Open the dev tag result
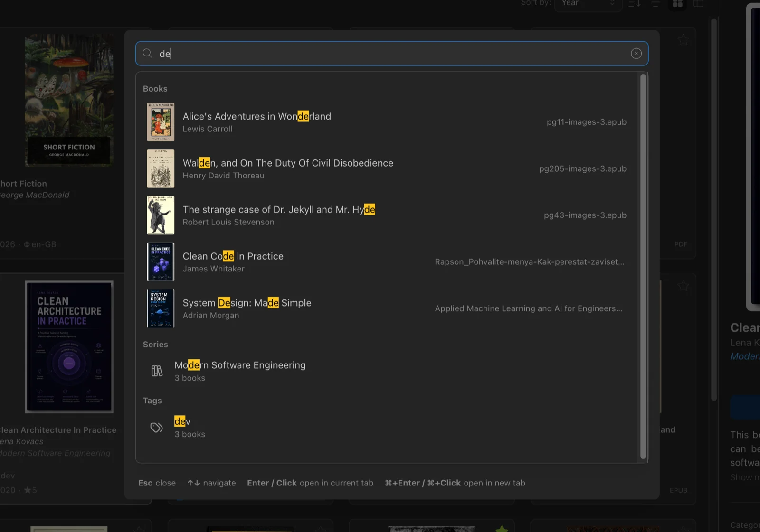 pyautogui.click(x=387, y=427)
